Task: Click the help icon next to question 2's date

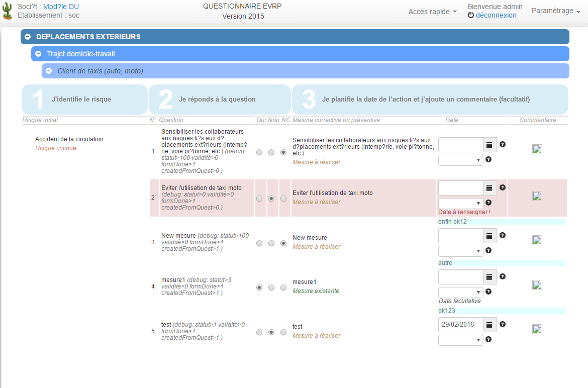Action: (503, 187)
